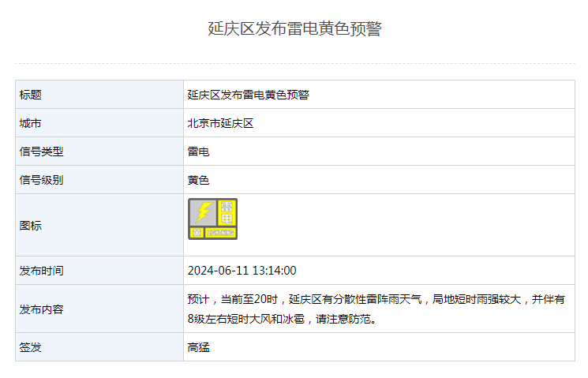Click the lightning bolt graphic inside warning icon
Screen dimensions: 588x378
tap(203, 212)
